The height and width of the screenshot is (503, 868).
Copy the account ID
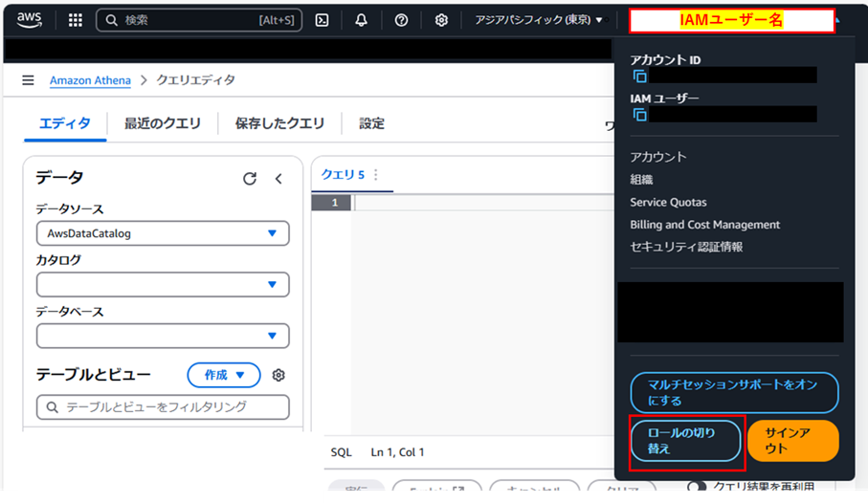pos(640,77)
